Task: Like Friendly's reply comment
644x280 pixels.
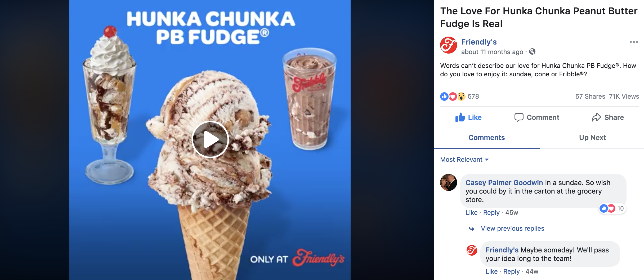Action: (491, 271)
